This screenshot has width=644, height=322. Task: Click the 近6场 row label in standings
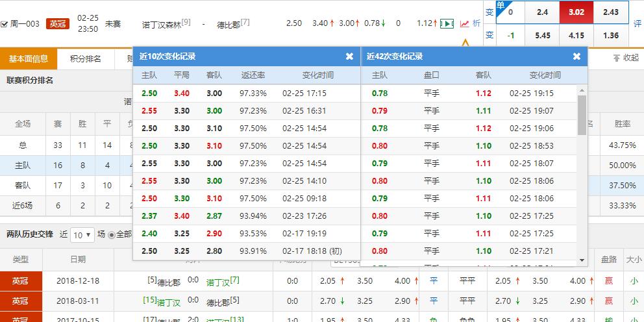pyautogui.click(x=23, y=206)
